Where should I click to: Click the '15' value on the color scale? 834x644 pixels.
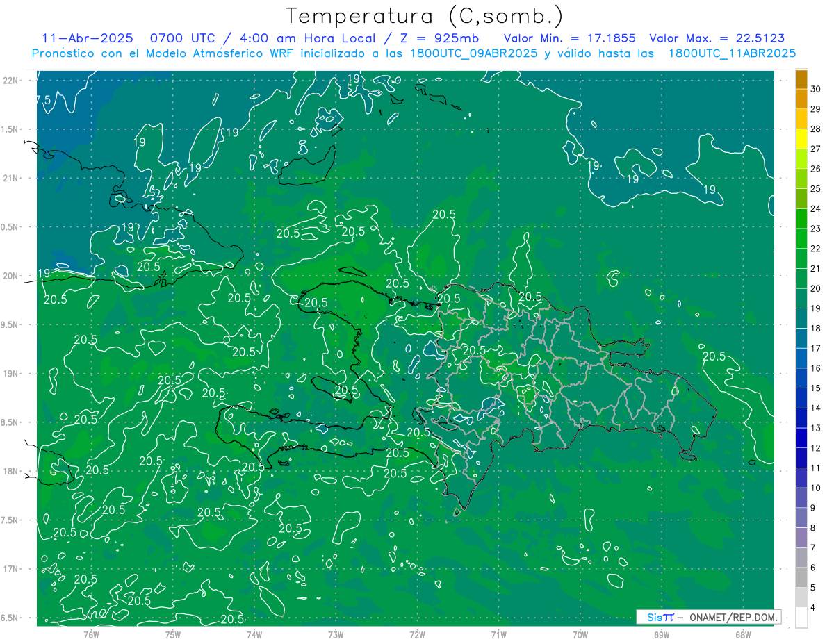tap(816, 388)
